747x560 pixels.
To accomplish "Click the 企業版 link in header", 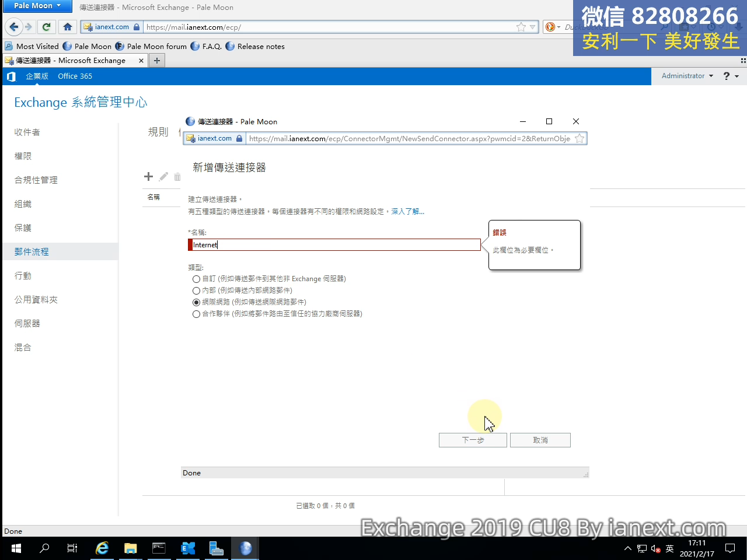I will (x=37, y=76).
